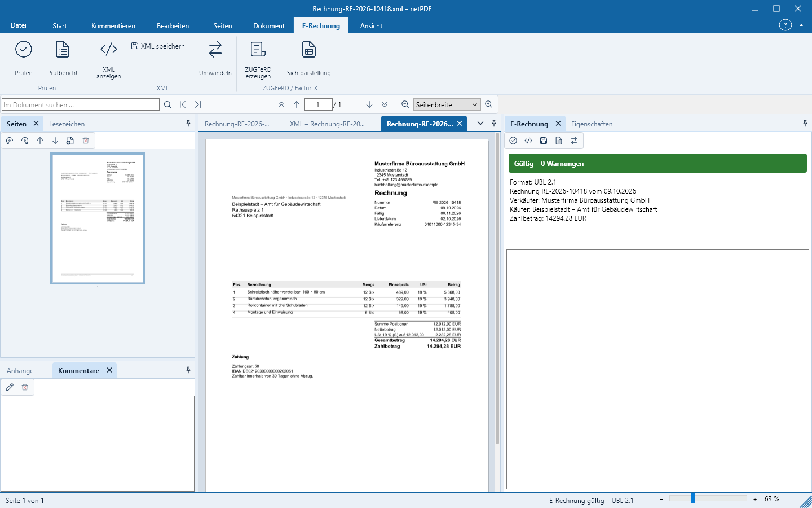Pin the Seiten panel
812x508 pixels.
pos(188,124)
